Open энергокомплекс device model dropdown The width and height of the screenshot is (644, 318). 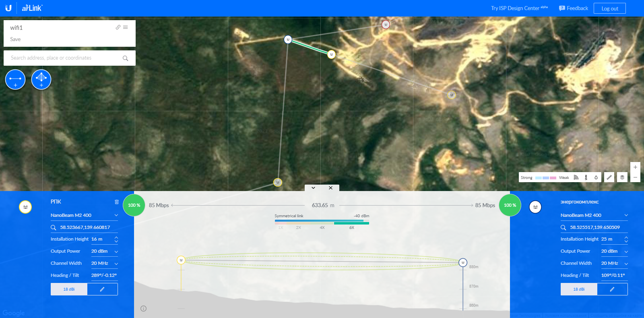pos(594,215)
